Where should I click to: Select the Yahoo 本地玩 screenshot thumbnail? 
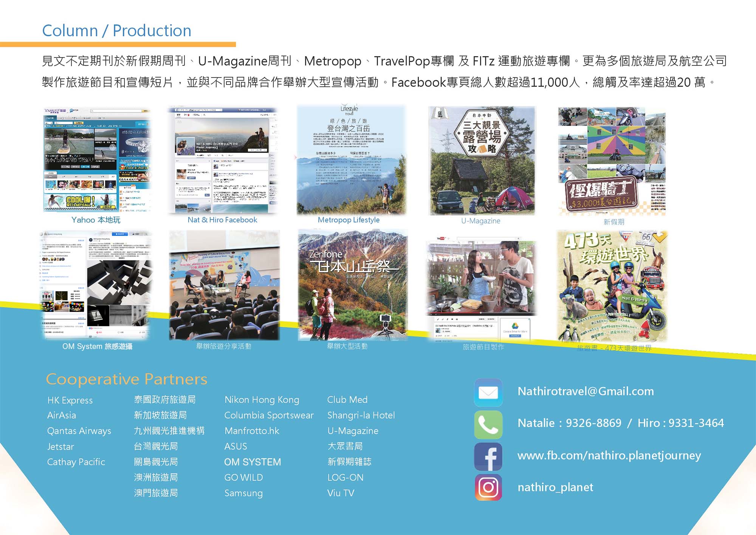click(97, 160)
